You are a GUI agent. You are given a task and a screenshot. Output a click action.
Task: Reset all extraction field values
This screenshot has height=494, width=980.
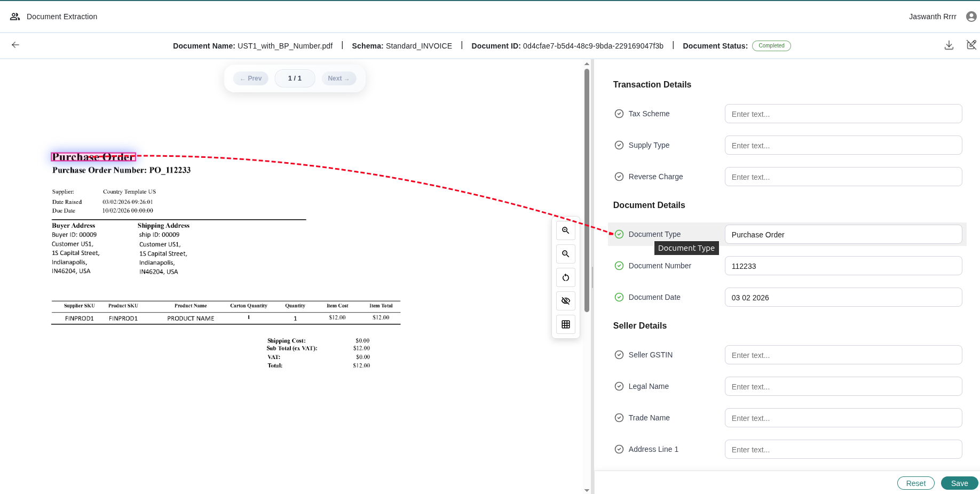click(x=916, y=483)
